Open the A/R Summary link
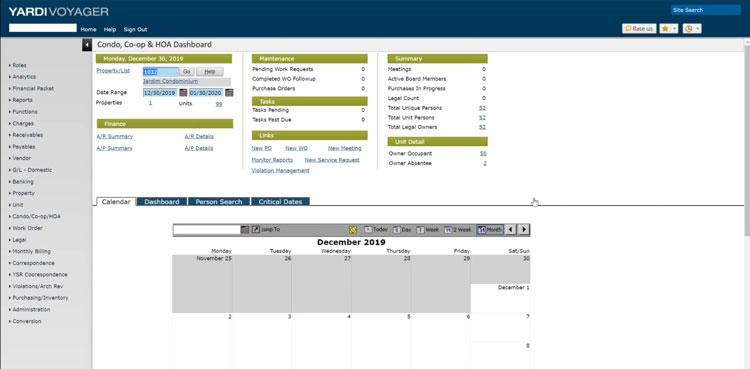Image resolution: width=750 pixels, height=369 pixels. (115, 136)
